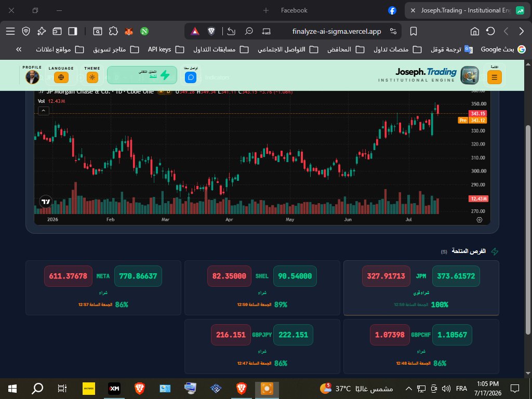Viewport: 532px width, 399px height.
Task: Open Brave Shields lion icon
Action: pyautogui.click(x=211, y=31)
